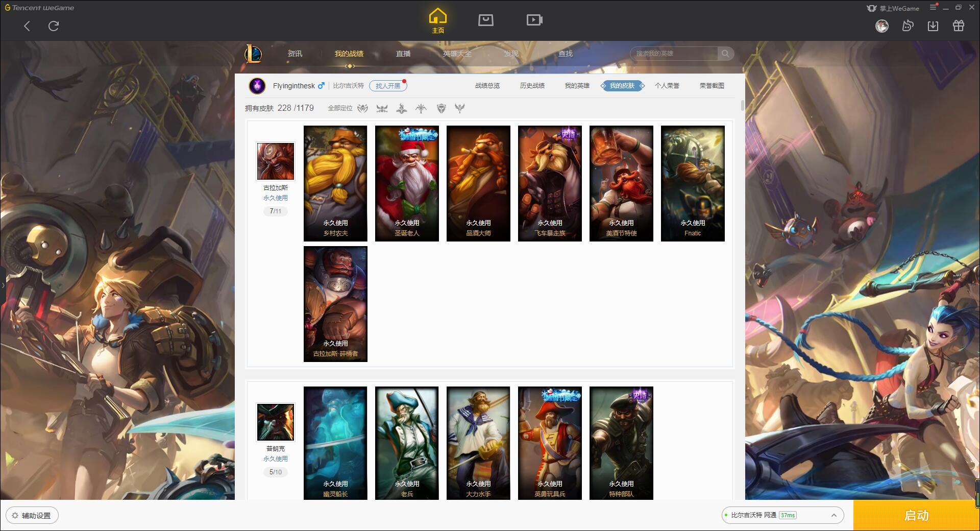Expand the 比尔吉沃特 网通 server dropdown
The image size is (980, 531).
coord(782,515)
